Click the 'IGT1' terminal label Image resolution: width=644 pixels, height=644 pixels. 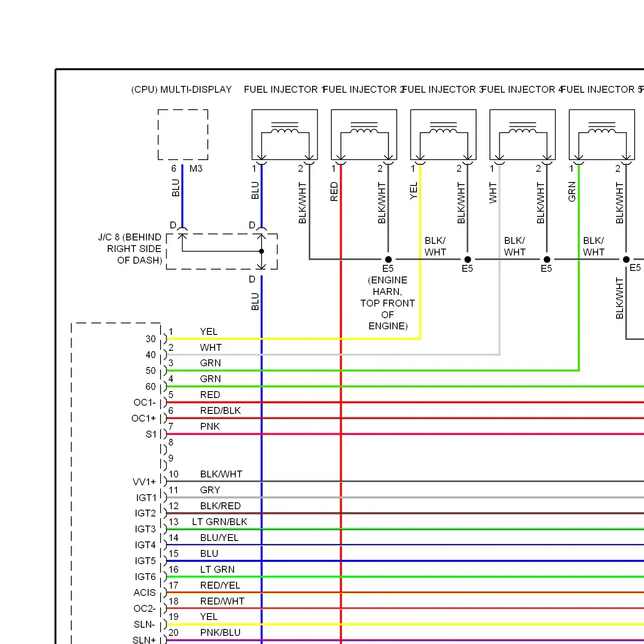pos(146,498)
